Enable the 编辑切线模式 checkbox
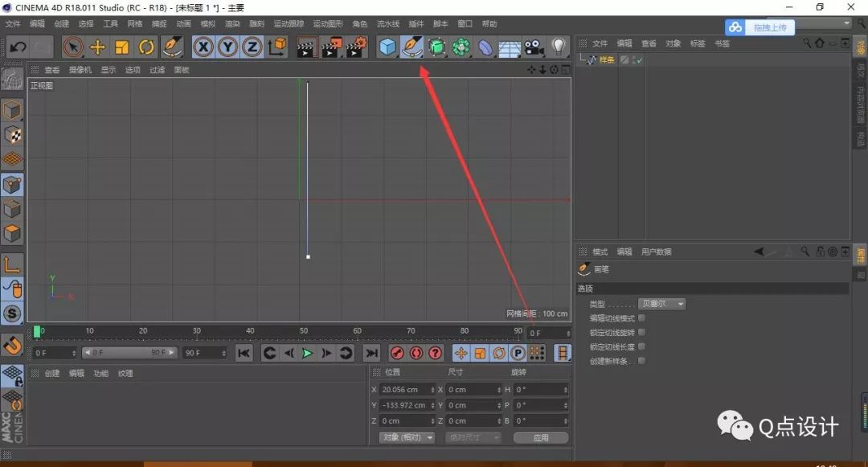Screen dimensions: 868x467 click(641, 317)
